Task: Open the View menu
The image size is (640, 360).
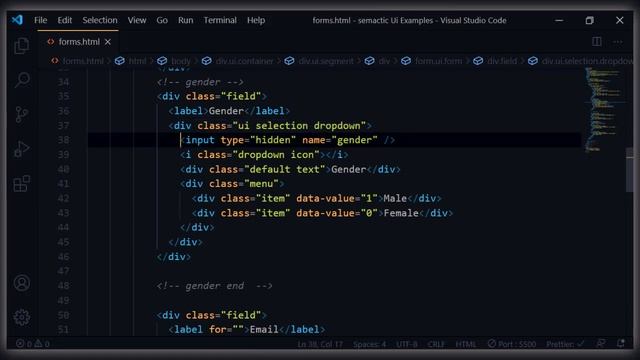Action: click(137, 20)
